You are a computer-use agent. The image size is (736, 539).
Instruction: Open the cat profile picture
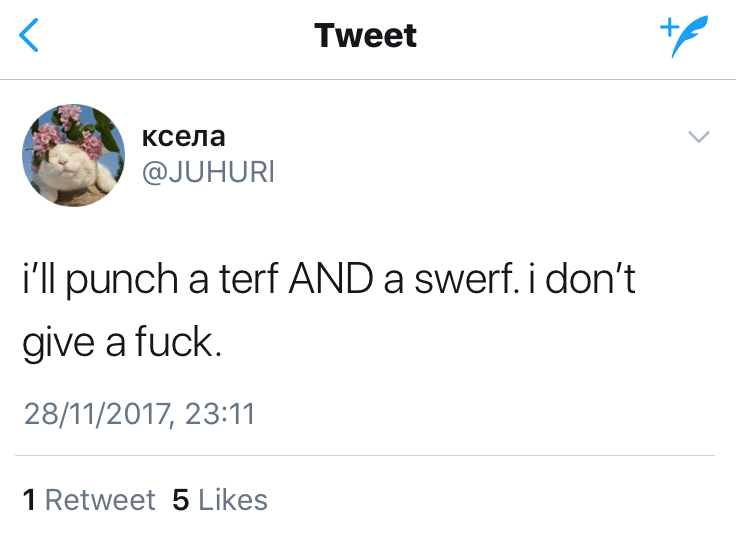point(72,155)
